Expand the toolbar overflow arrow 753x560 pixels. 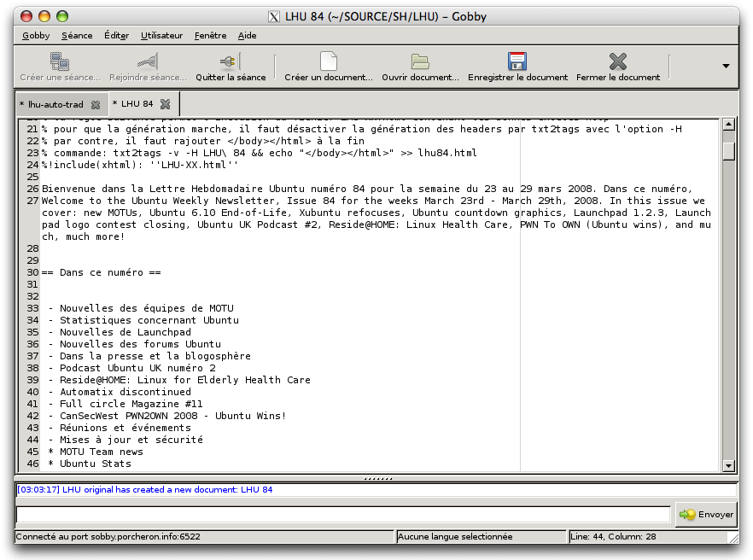(x=726, y=66)
